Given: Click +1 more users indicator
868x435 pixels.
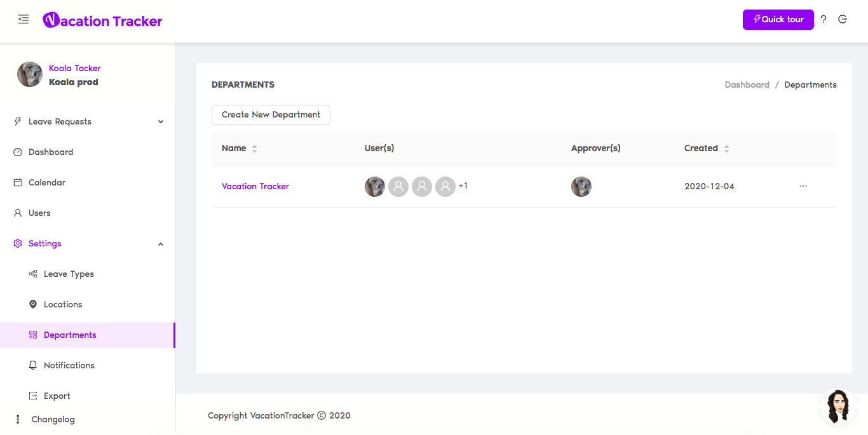Looking at the screenshot, I should pos(463,186).
